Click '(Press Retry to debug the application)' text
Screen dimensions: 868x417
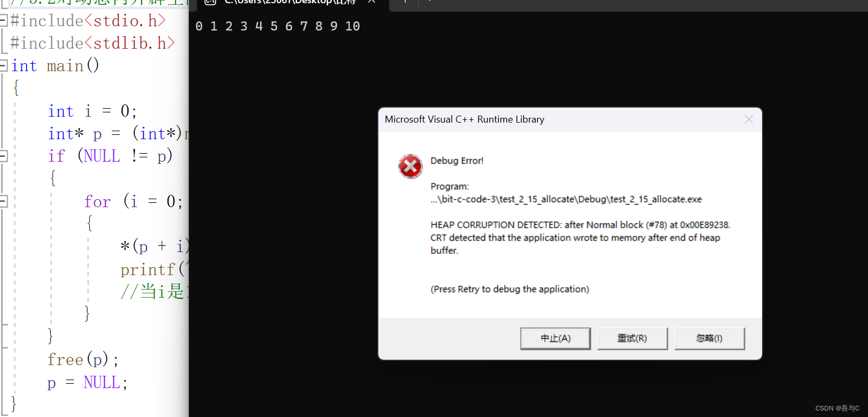[510, 289]
